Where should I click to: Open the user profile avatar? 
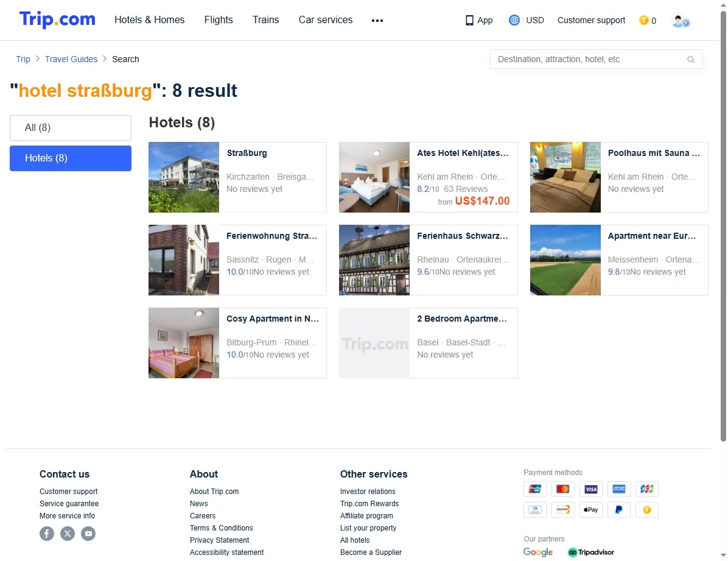[x=681, y=21]
